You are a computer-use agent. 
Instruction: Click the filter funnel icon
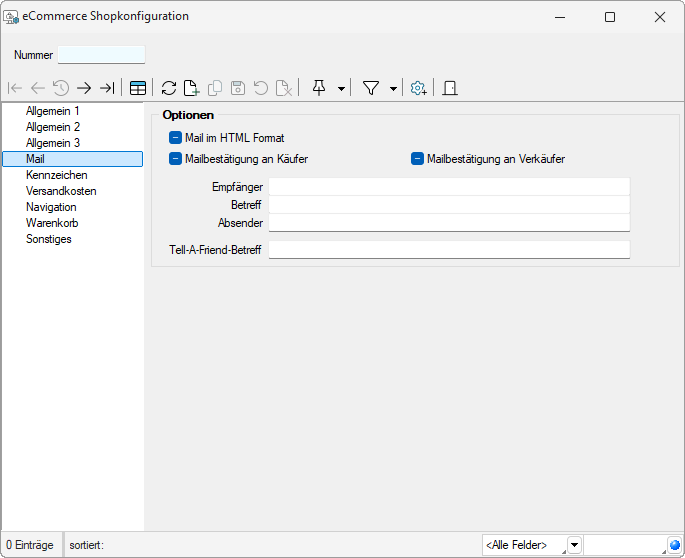tap(371, 88)
